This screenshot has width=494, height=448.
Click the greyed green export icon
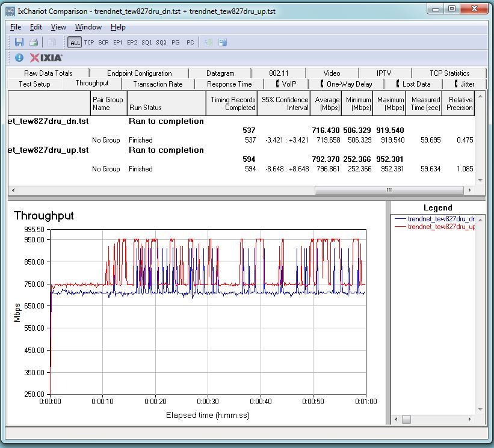tap(208, 42)
